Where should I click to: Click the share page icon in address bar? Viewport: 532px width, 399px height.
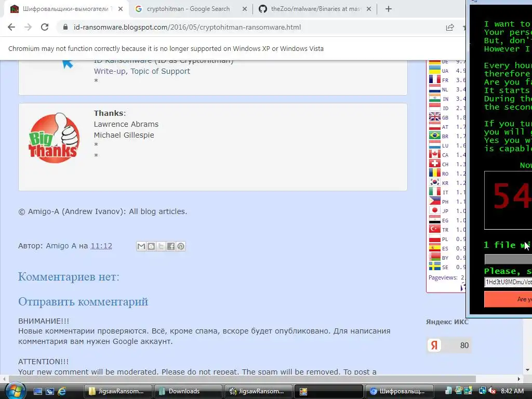click(x=450, y=28)
